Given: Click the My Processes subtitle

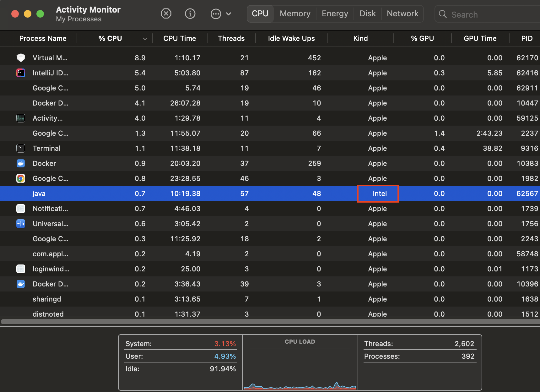Looking at the screenshot, I should point(79,19).
